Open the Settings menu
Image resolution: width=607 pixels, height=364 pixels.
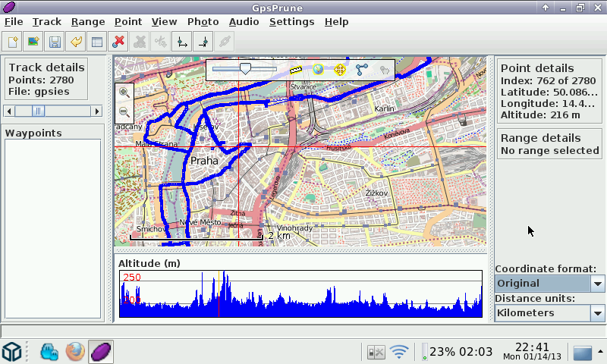292,22
